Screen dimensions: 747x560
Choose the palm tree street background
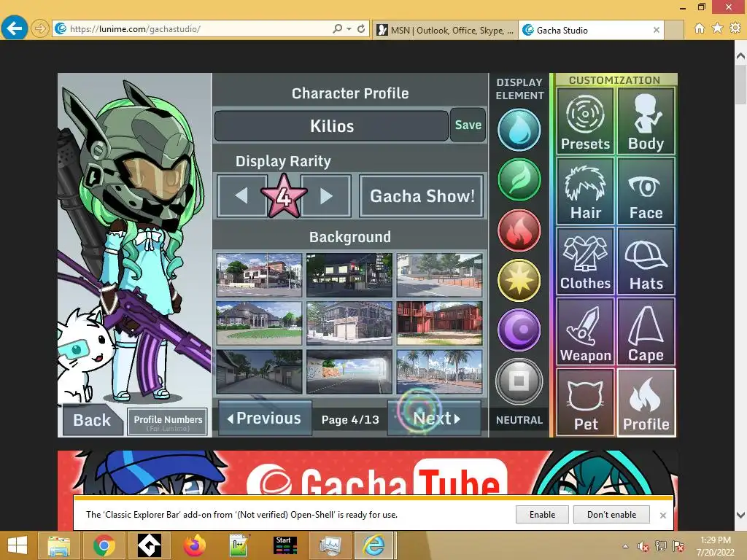439,371
